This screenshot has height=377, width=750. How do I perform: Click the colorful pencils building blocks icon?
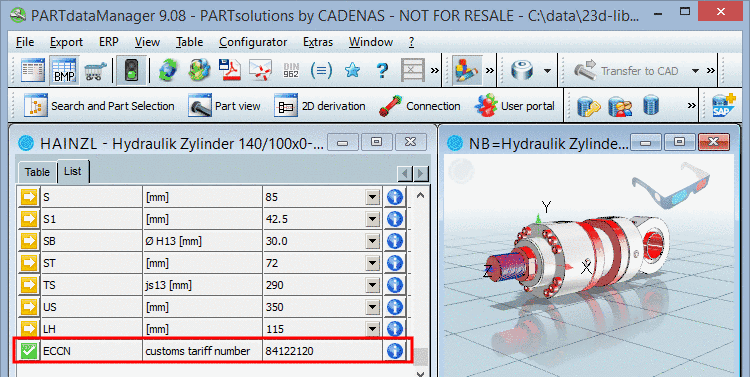(466, 71)
